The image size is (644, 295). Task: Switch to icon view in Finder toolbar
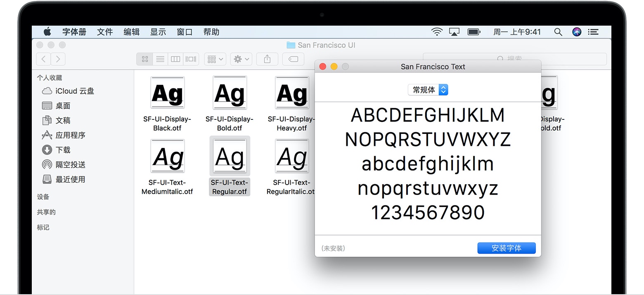[x=144, y=59]
